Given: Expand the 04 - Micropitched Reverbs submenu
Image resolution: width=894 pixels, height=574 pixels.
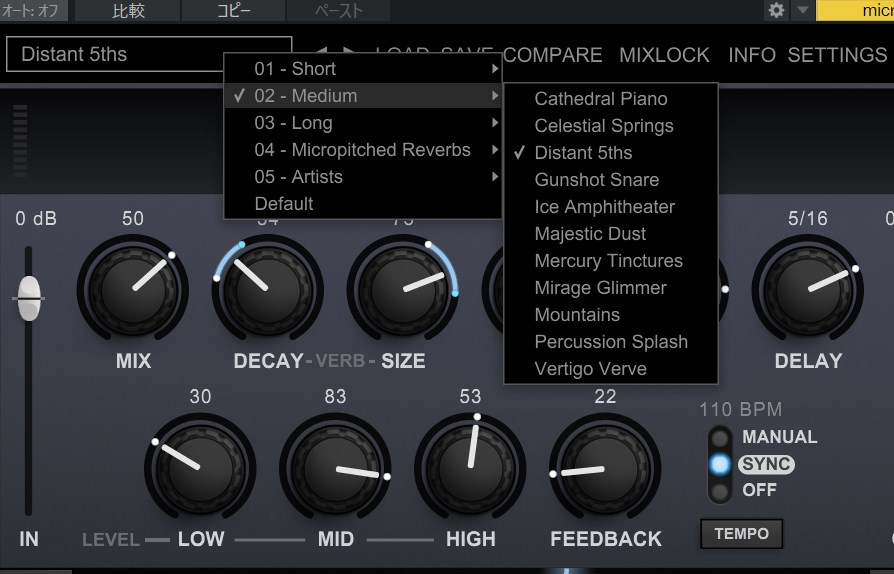Looking at the screenshot, I should (x=362, y=150).
